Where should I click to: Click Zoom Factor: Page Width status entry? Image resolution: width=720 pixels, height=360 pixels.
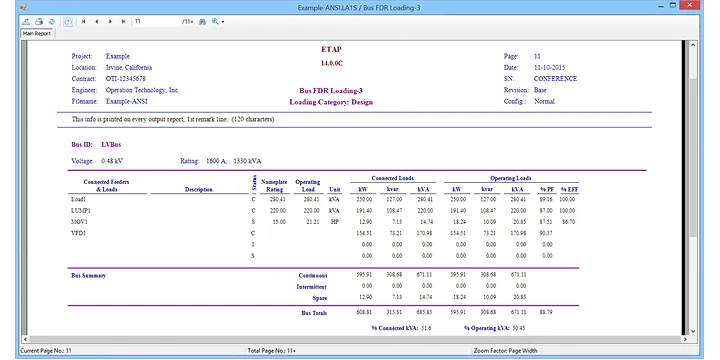click(x=506, y=351)
